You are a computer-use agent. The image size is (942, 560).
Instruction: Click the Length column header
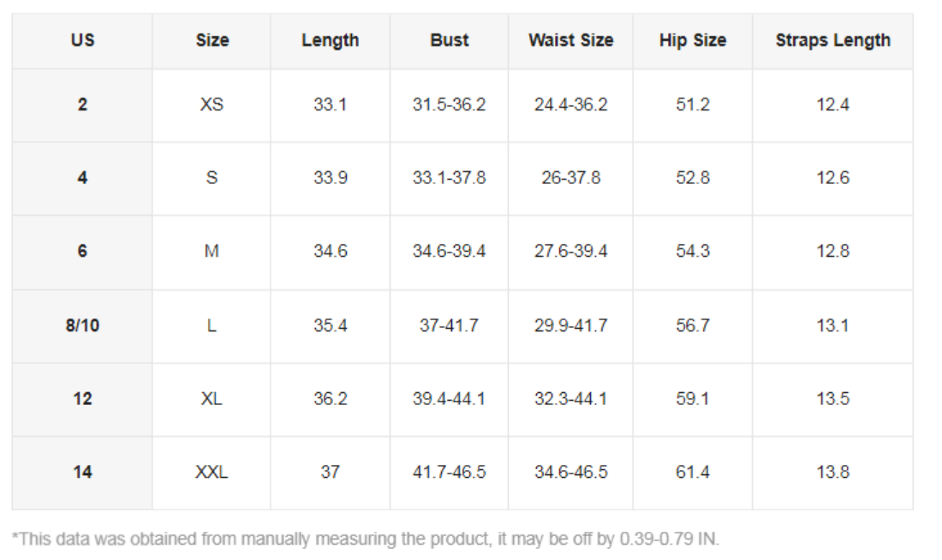(330, 40)
